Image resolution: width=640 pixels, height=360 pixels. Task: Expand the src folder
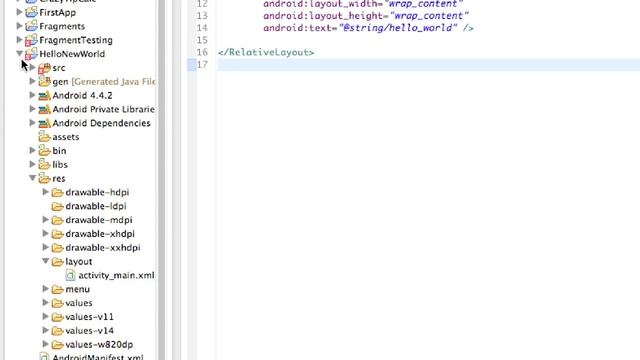pos(32,67)
